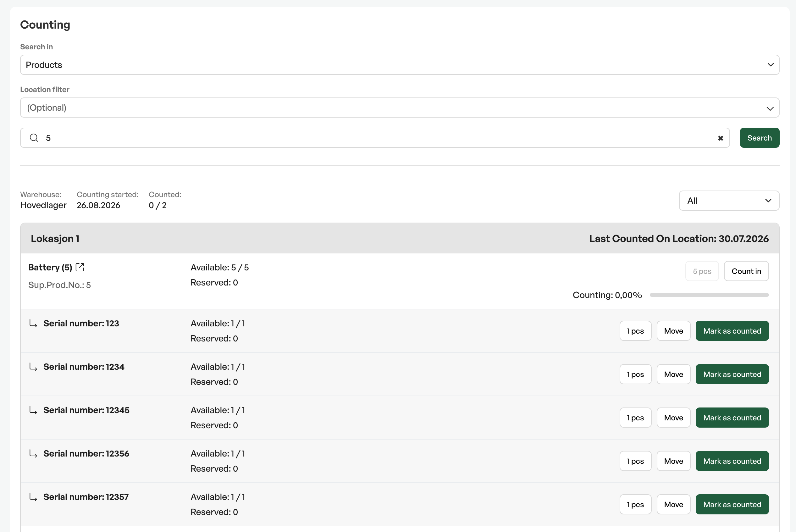Click the Serial number: 12345 label

(86, 410)
